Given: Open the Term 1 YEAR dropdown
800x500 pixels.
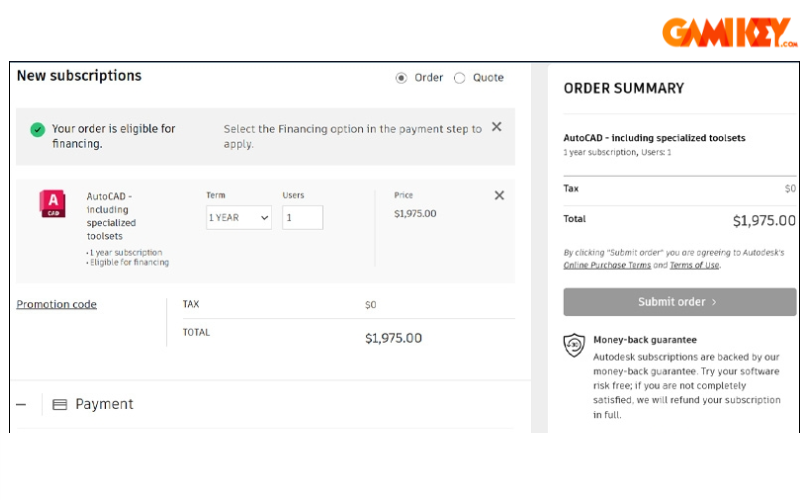Looking at the screenshot, I should click(239, 218).
